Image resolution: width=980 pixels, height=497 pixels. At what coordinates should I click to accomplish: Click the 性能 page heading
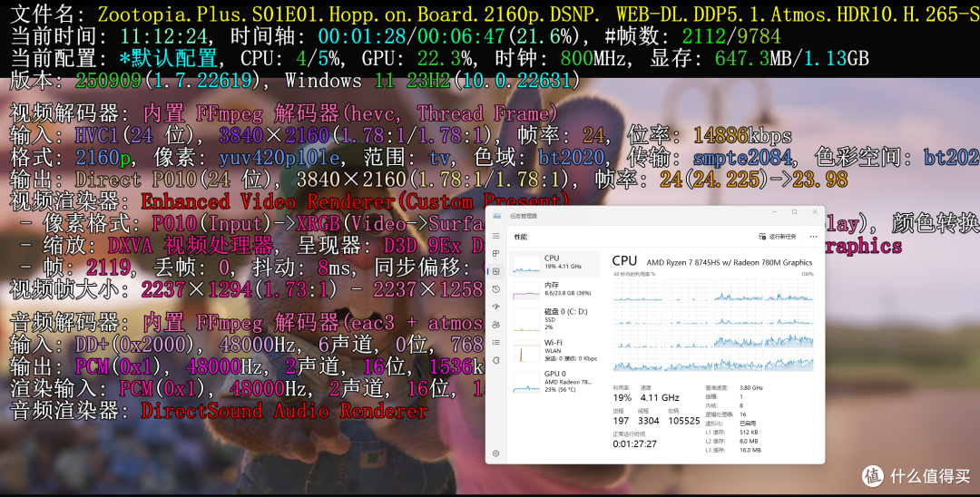point(521,237)
